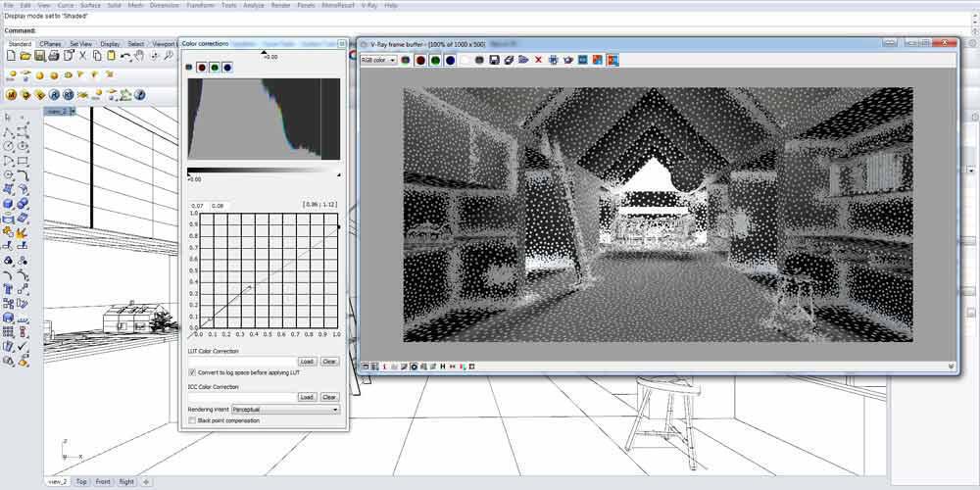Click the Cut scissors icon
Image resolution: width=980 pixels, height=490 pixels.
[82, 56]
